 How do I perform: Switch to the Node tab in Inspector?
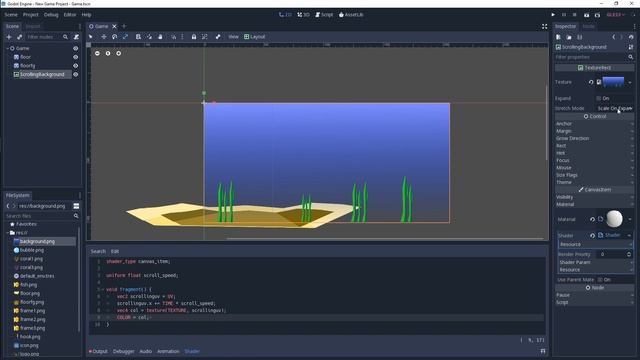click(x=588, y=26)
